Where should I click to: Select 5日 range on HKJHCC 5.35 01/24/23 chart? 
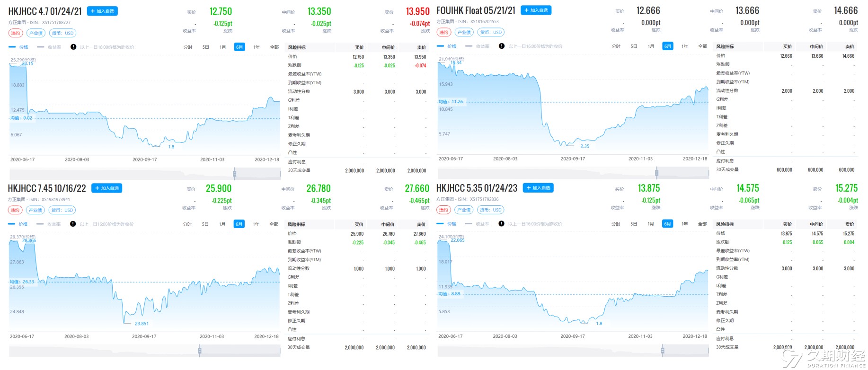[634, 223]
